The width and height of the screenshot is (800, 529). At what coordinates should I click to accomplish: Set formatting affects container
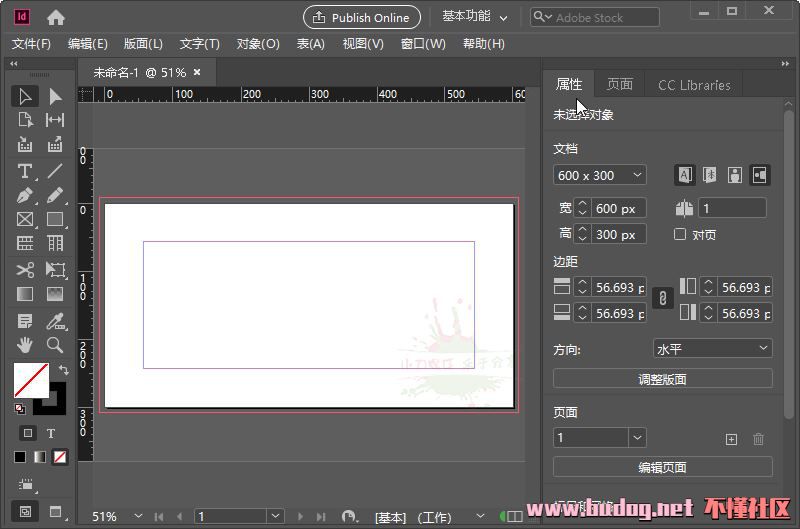point(28,433)
